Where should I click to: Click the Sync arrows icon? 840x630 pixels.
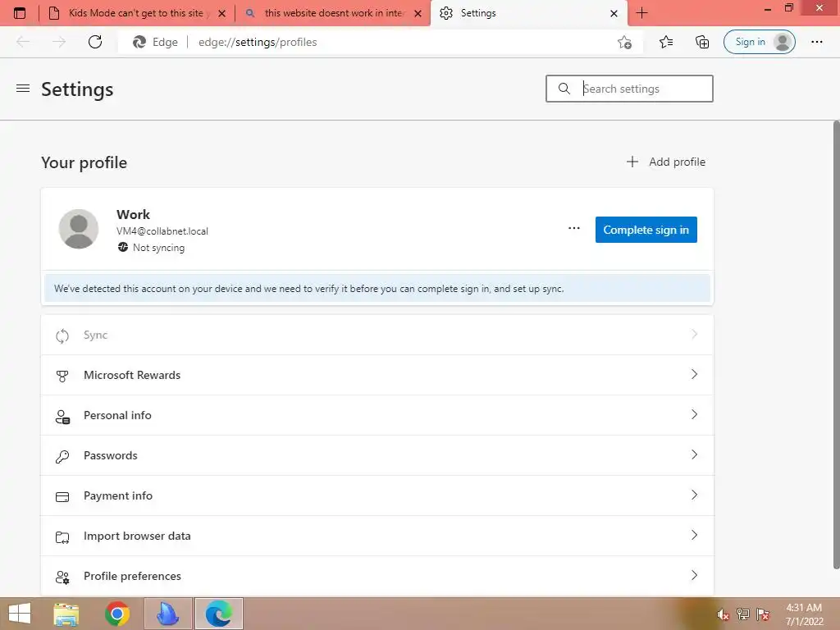pos(62,336)
